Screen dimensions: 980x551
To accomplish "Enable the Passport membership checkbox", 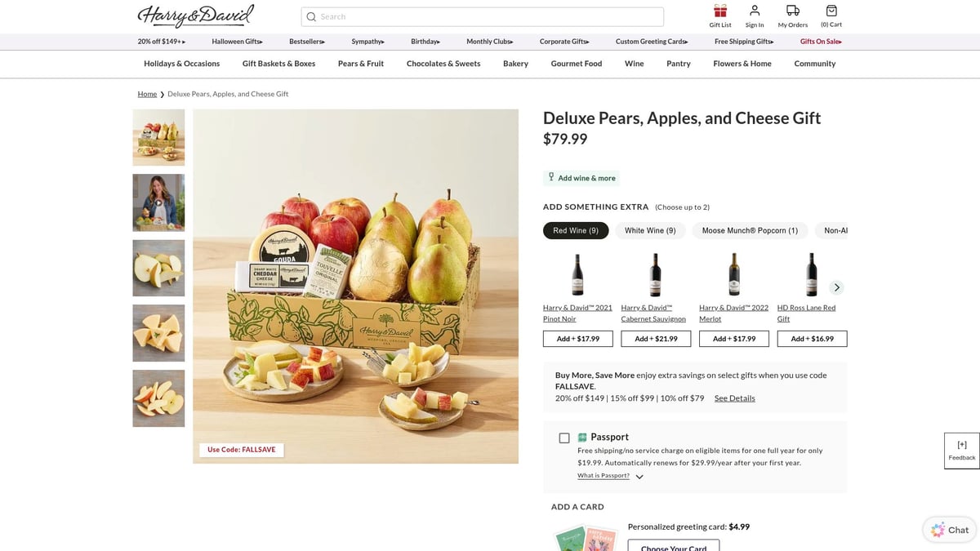I will click(x=564, y=438).
